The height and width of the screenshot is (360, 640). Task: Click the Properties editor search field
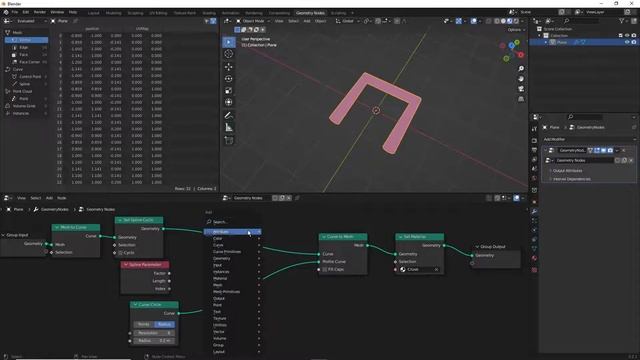584,117
